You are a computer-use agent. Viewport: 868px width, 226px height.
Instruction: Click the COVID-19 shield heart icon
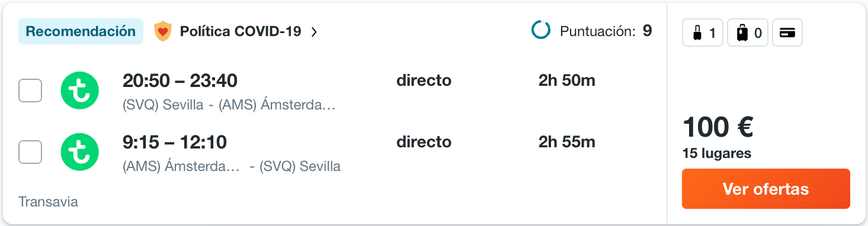point(162,31)
